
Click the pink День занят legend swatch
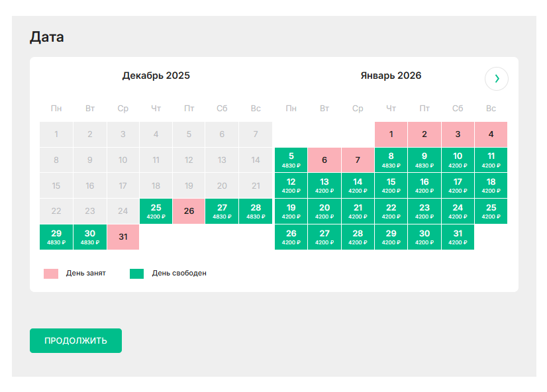[x=51, y=273]
